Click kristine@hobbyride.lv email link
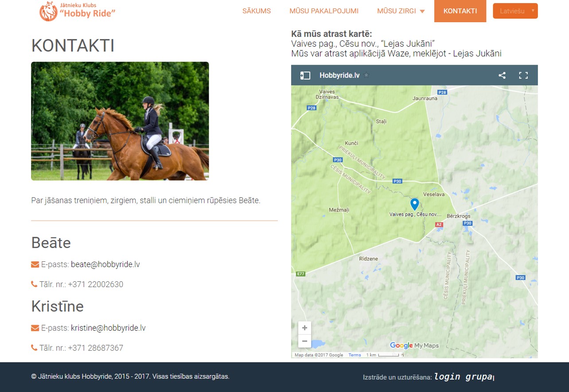The height and width of the screenshot is (392, 569). click(108, 328)
